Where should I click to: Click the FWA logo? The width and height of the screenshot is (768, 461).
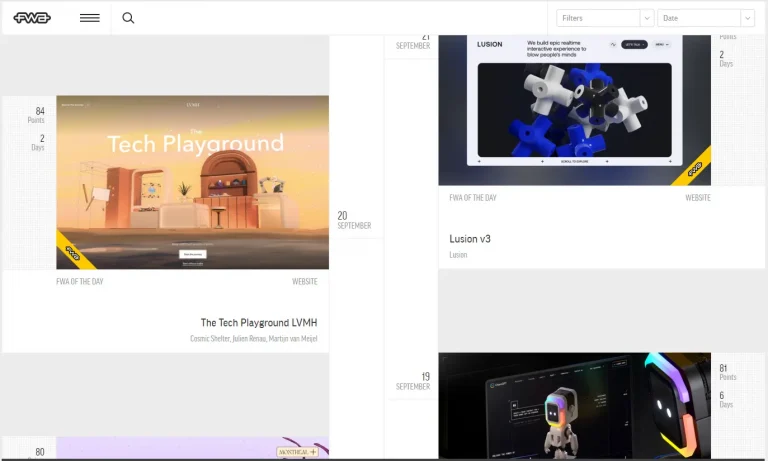32,18
